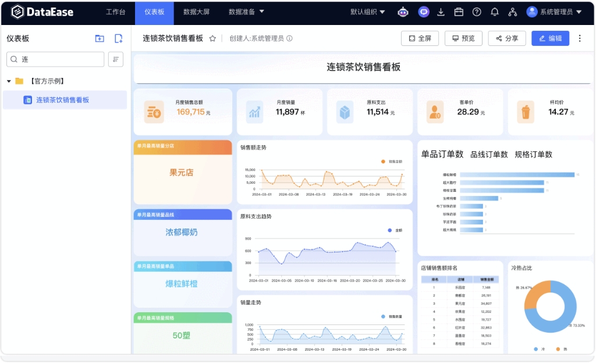Focus the dashboard search field
Image resolution: width=596 pixels, height=364 pixels.
55,59
